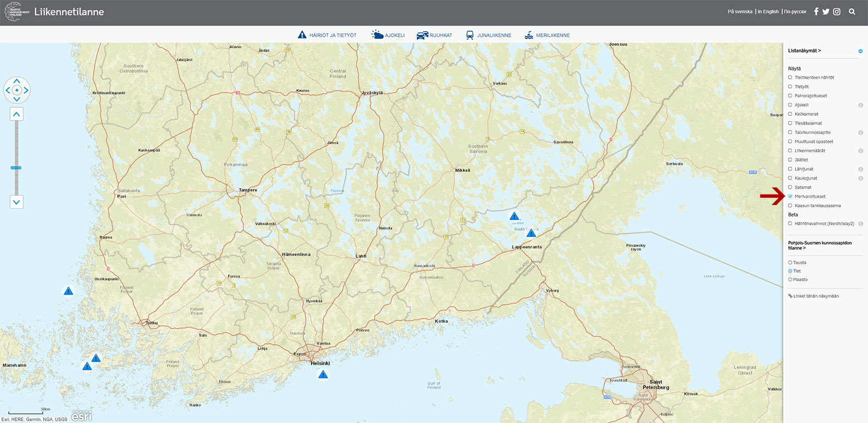The width and height of the screenshot is (868, 423).
Task: Click the Liikennetilanne site title
Action: tap(69, 12)
